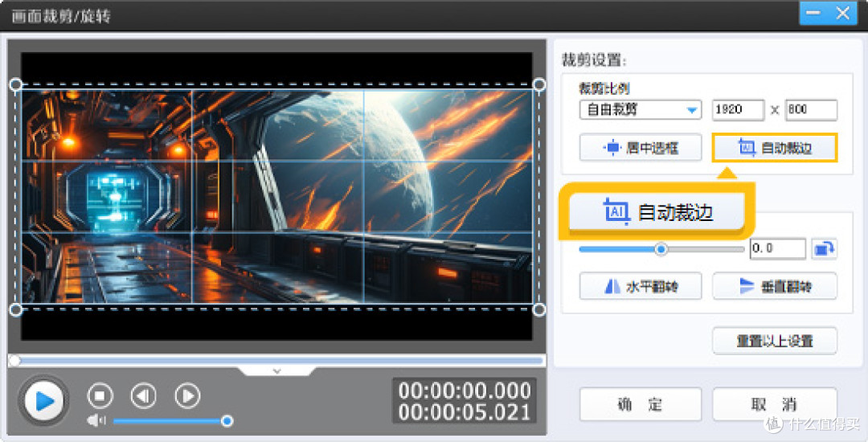This screenshot has height=442, width=868.
Task: Cancel with the 取消 button
Action: 775,404
